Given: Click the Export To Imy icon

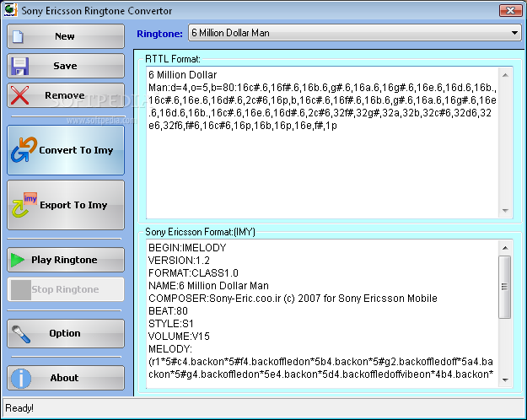Looking at the screenshot, I should coord(24,205).
